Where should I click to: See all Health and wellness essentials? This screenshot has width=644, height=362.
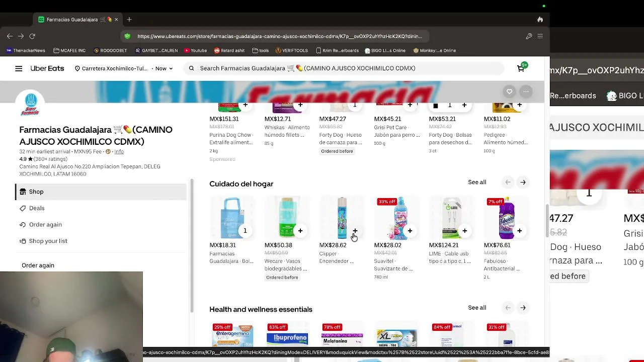(x=477, y=308)
